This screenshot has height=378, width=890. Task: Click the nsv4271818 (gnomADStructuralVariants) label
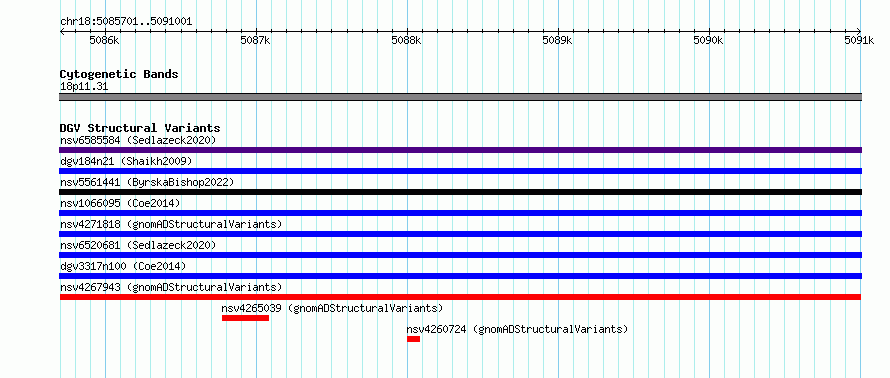[x=171, y=224]
